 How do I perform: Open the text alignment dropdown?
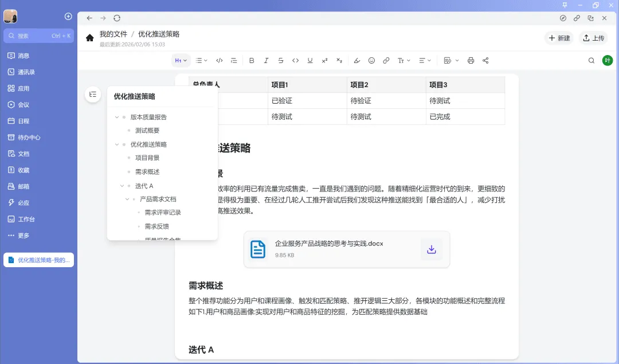[425, 60]
